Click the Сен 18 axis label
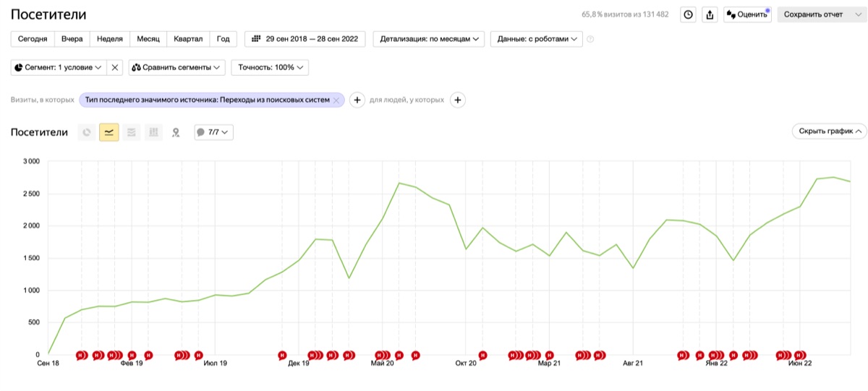This screenshot has height=391, width=868. click(x=48, y=364)
